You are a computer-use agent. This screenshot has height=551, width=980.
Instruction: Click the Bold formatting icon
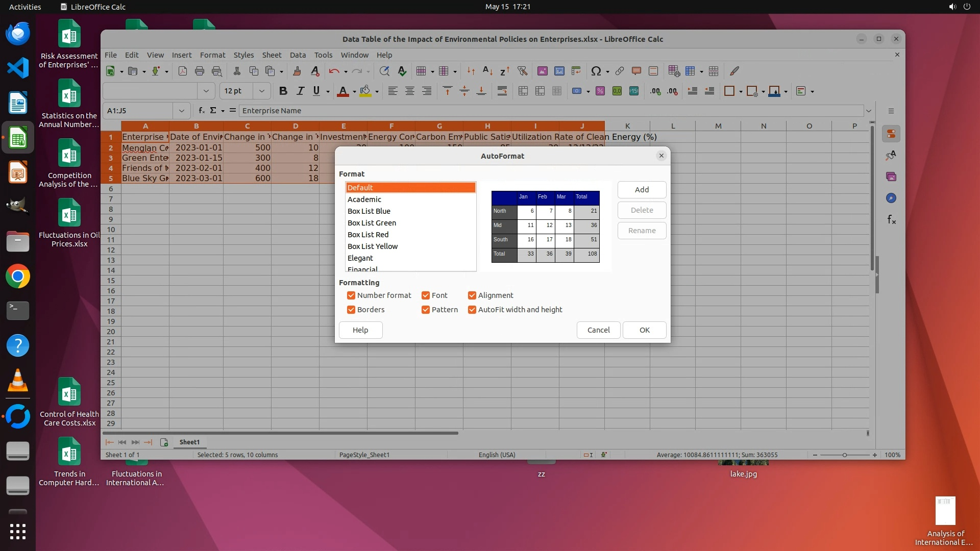point(283,91)
